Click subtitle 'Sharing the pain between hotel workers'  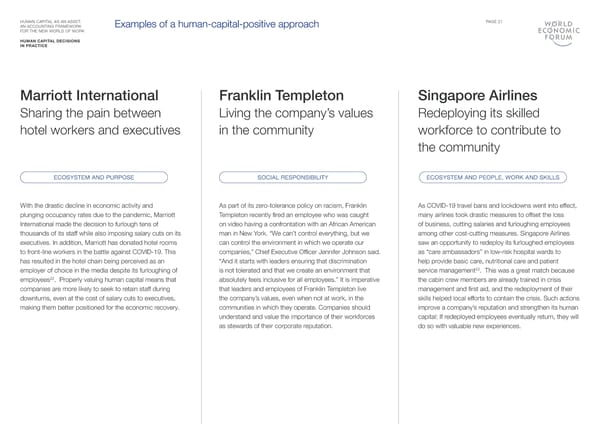tap(100, 122)
